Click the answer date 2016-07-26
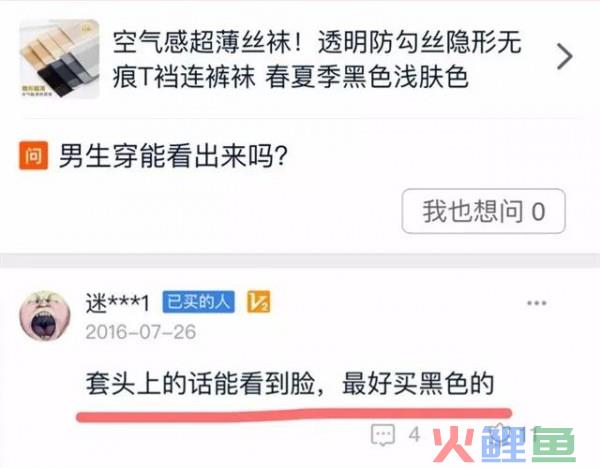The image size is (600, 468). [x=141, y=332]
